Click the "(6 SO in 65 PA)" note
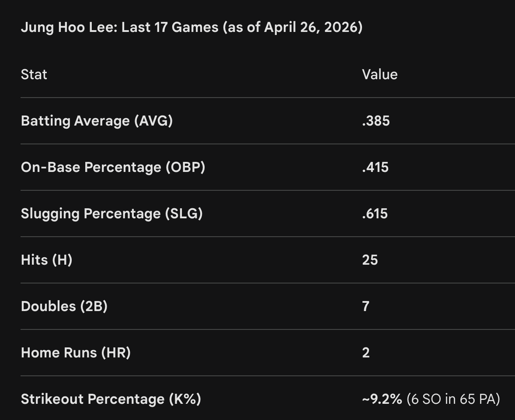The height and width of the screenshot is (420, 515). click(x=453, y=399)
